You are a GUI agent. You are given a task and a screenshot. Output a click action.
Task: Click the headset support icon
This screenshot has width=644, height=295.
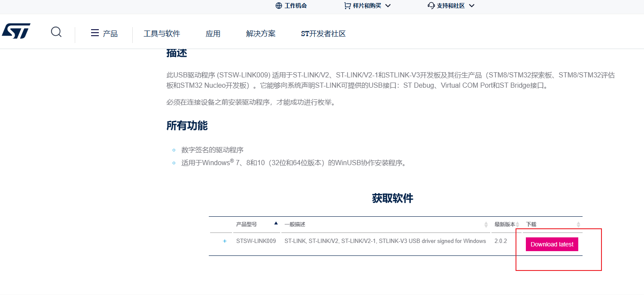[x=431, y=6]
